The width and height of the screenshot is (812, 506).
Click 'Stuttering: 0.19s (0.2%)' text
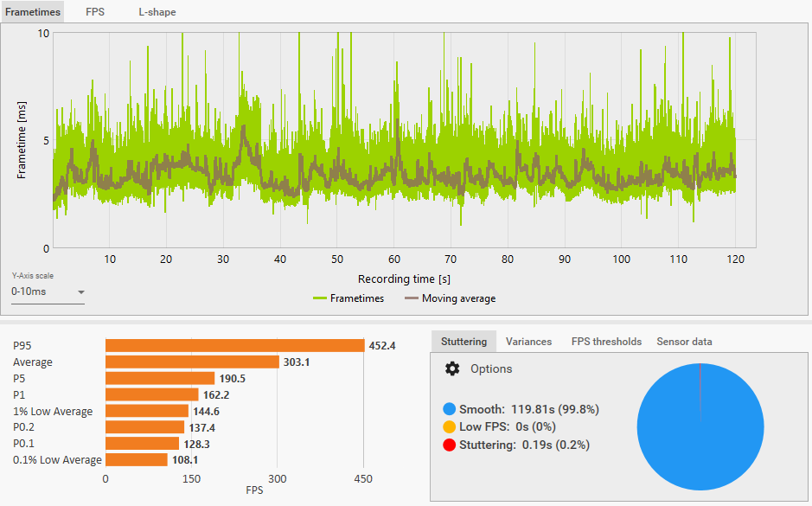point(524,445)
